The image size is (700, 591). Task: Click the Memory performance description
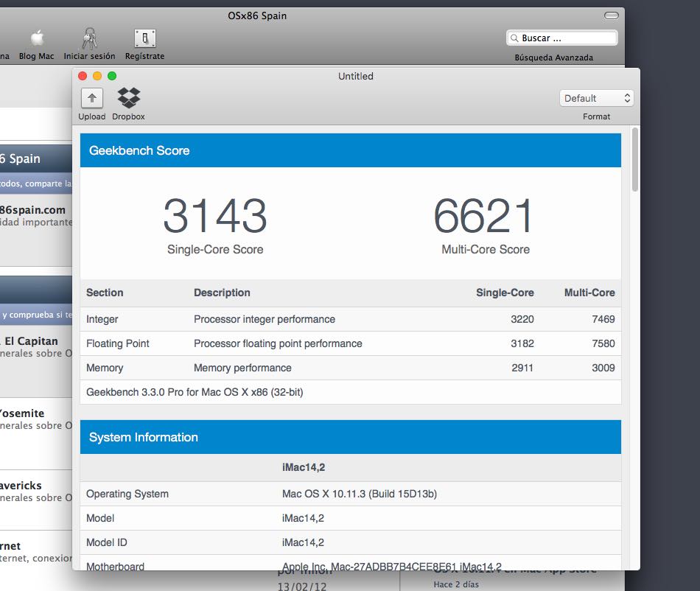pyautogui.click(x=242, y=368)
